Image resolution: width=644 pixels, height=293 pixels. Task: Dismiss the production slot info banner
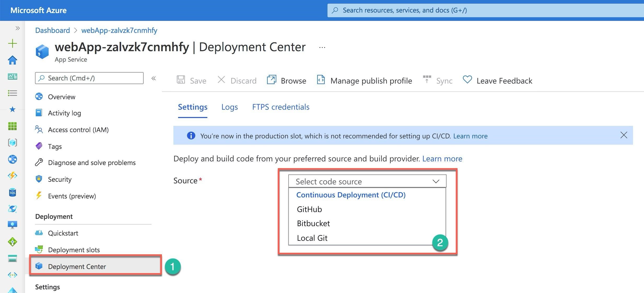(x=624, y=135)
